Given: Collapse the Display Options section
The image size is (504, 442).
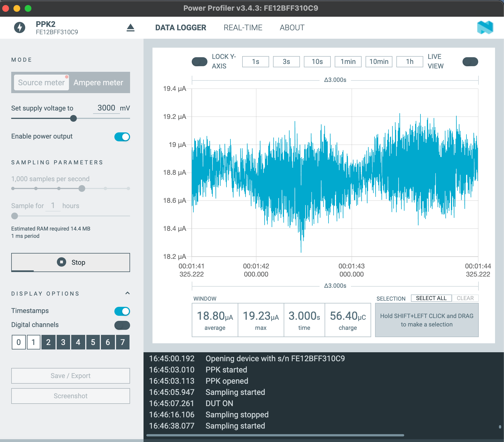Looking at the screenshot, I should pyautogui.click(x=128, y=293).
